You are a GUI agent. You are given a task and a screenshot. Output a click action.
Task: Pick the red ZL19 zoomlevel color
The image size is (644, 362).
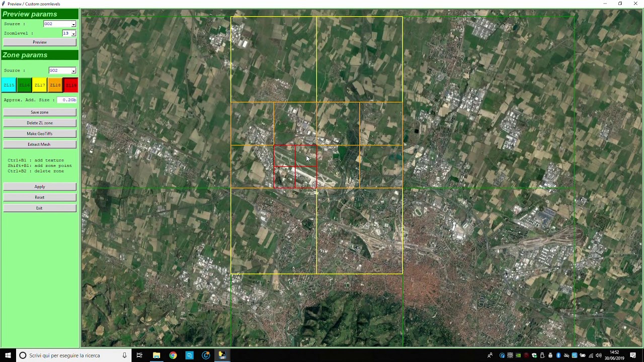tap(71, 85)
